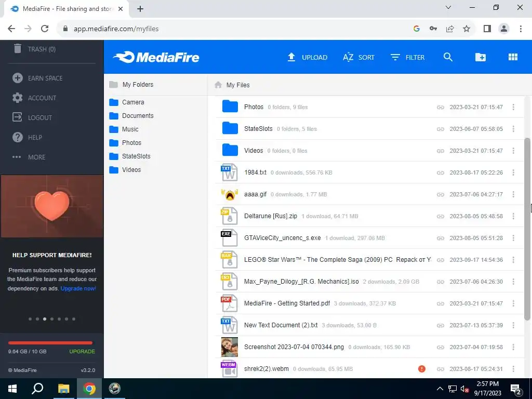Open the taskbar notification center
The image size is (532, 399).
pyautogui.click(x=516, y=389)
